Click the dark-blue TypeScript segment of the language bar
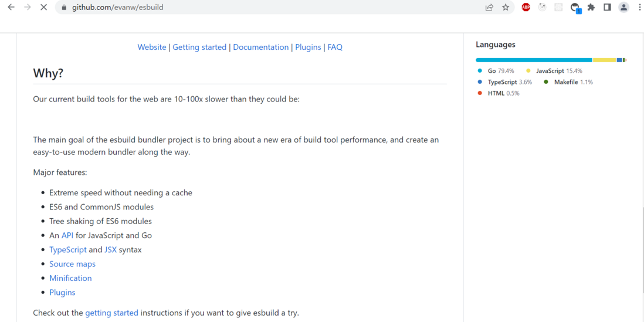The image size is (644, 322). 619,60
